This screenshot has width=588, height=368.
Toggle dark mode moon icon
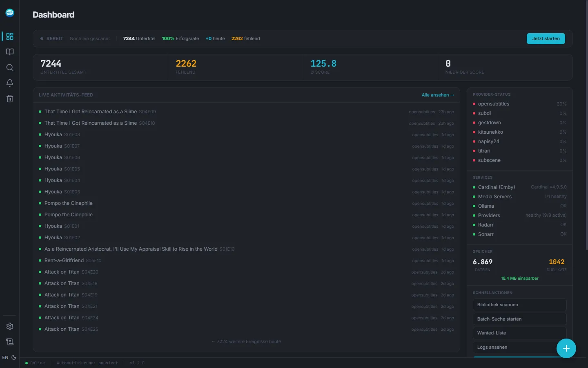(14, 357)
